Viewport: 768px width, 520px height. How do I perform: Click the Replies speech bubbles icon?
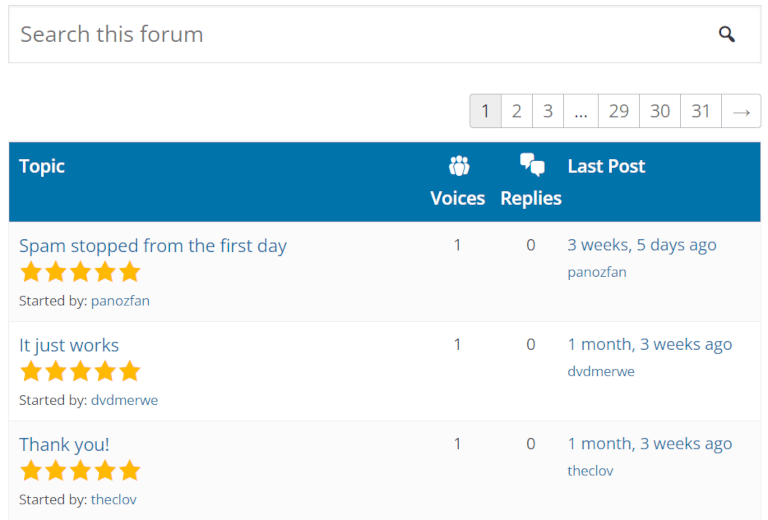click(x=532, y=166)
